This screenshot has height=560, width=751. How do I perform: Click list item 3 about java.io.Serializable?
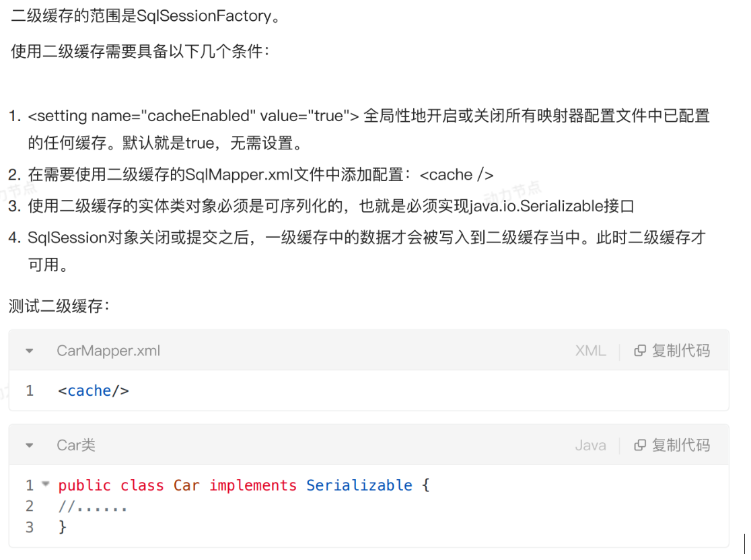coord(322,207)
